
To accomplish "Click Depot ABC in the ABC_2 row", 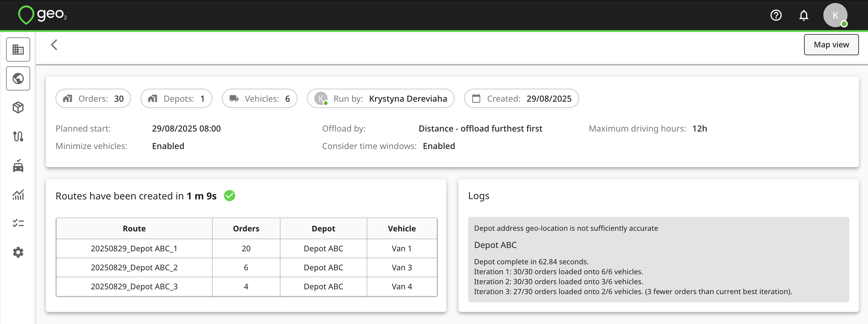I will tap(323, 267).
